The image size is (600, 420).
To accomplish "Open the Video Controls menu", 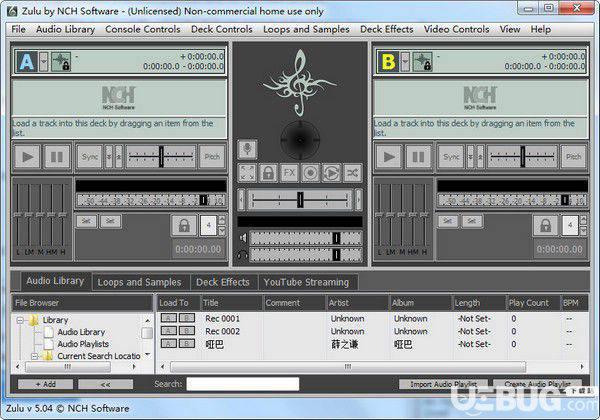I will pos(457,29).
